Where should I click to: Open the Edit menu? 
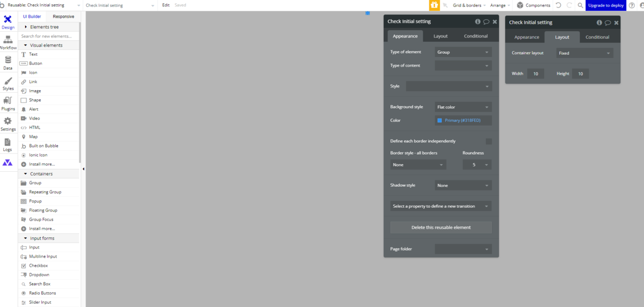(166, 5)
